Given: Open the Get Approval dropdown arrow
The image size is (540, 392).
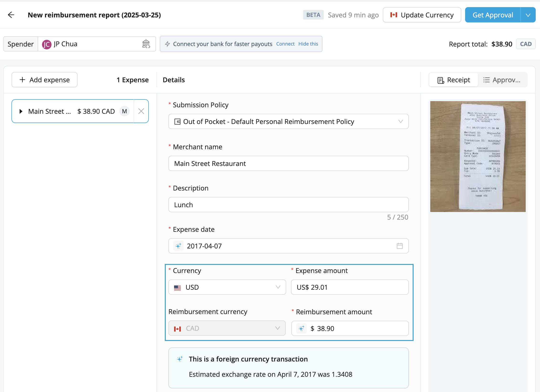Looking at the screenshot, I should click(x=528, y=15).
